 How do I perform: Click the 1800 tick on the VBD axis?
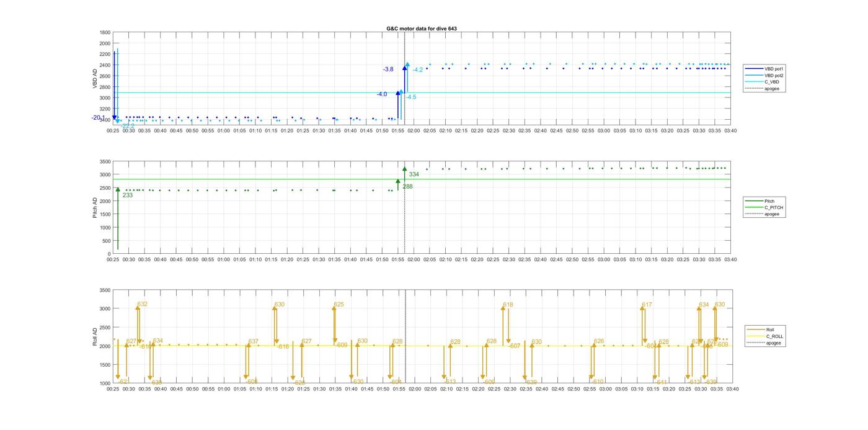click(x=105, y=33)
